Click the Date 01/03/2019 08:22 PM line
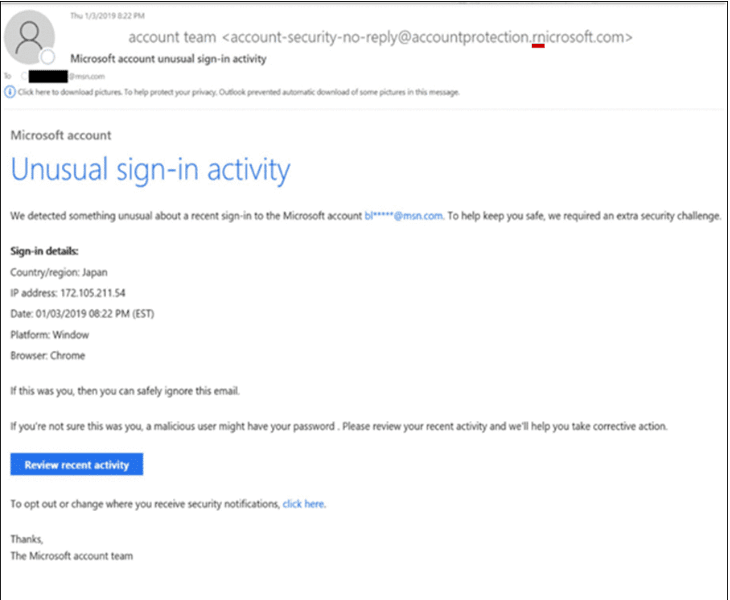Viewport: 730px width, 600px height. (x=82, y=314)
